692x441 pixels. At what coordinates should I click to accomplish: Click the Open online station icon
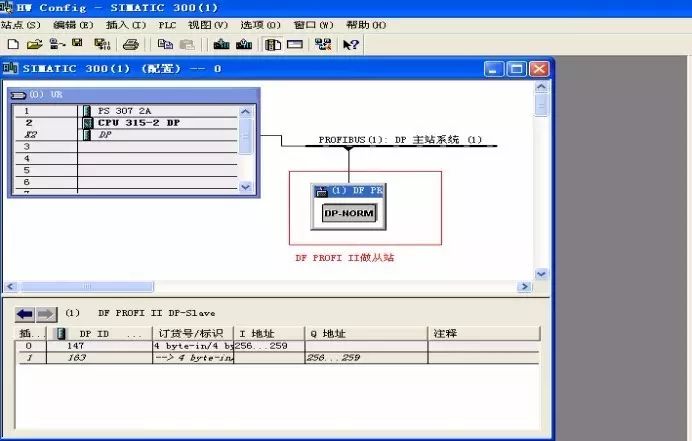57,44
